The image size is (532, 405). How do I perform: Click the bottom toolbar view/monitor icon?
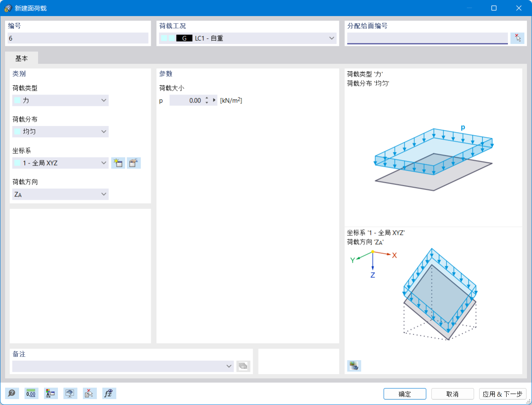[70, 394]
